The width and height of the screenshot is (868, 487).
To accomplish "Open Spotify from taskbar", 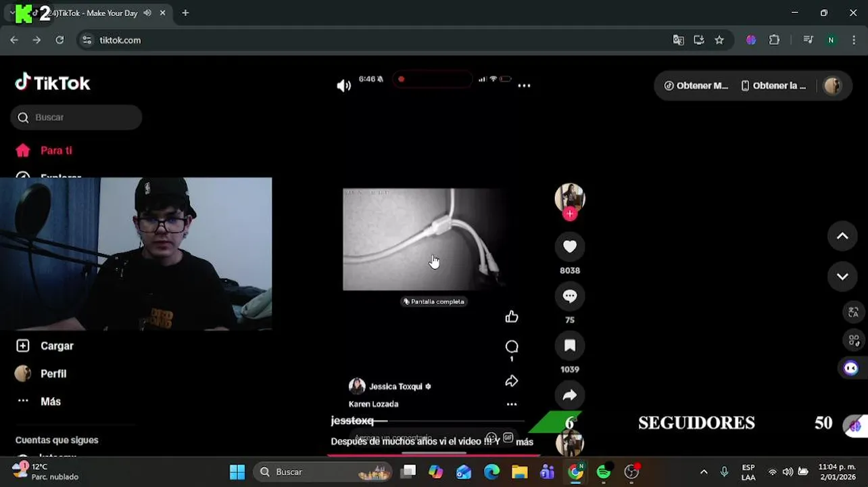I will (603, 471).
